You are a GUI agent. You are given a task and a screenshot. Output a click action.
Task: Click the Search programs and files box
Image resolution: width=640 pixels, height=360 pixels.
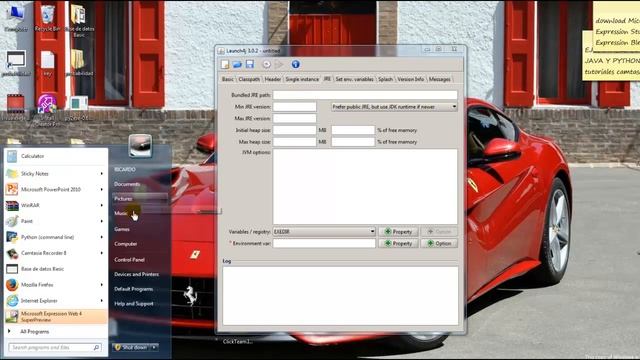click(x=55, y=348)
